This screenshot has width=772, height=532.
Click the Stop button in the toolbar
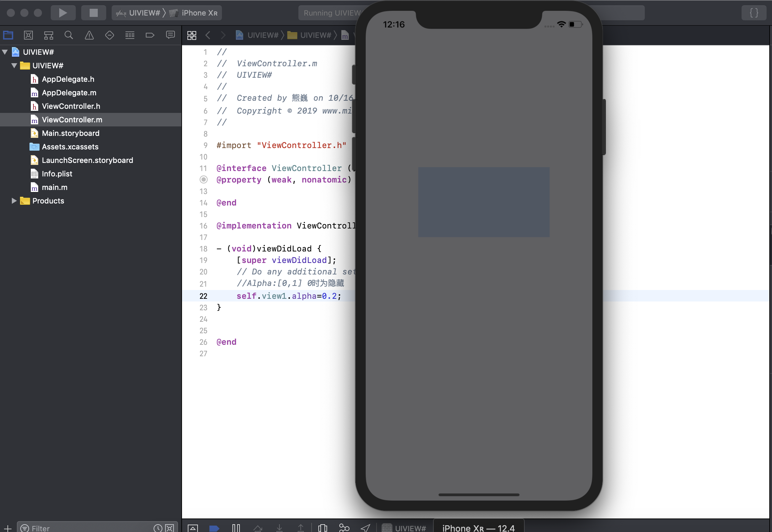click(x=93, y=13)
